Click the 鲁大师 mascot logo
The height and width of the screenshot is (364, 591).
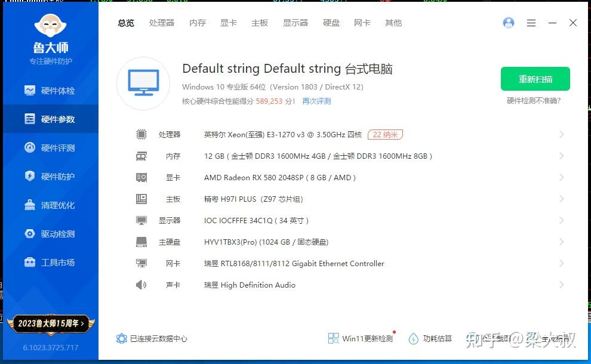click(51, 26)
